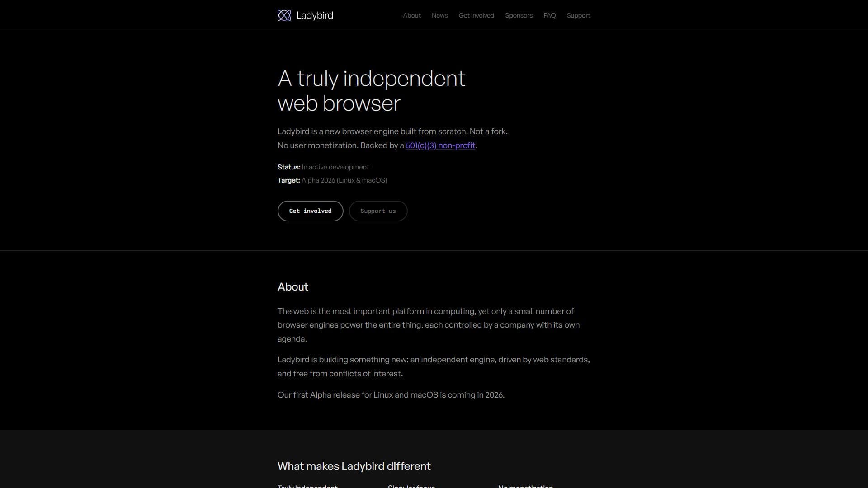The width and height of the screenshot is (868, 488).
Task: Click the Get involved pill button
Action: [x=310, y=211]
